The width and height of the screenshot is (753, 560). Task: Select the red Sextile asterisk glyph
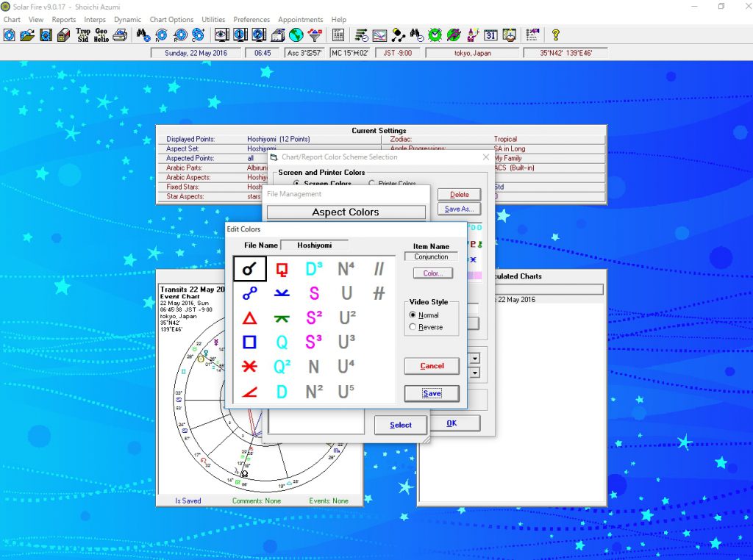tap(249, 367)
